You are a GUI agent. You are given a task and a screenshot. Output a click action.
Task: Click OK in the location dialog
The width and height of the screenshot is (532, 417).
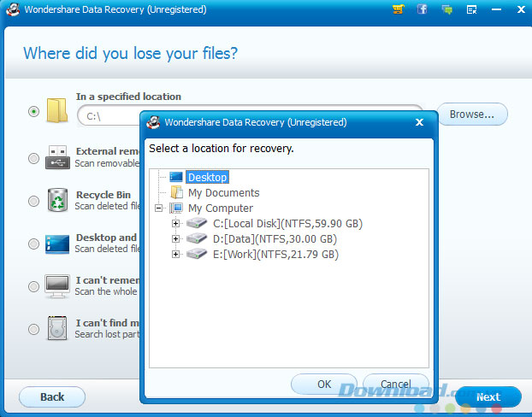coord(324,385)
